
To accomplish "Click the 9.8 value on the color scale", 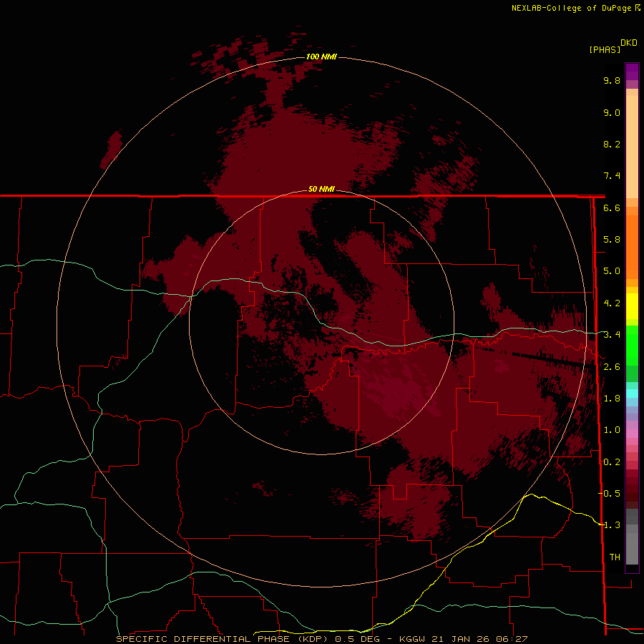I will [x=612, y=80].
